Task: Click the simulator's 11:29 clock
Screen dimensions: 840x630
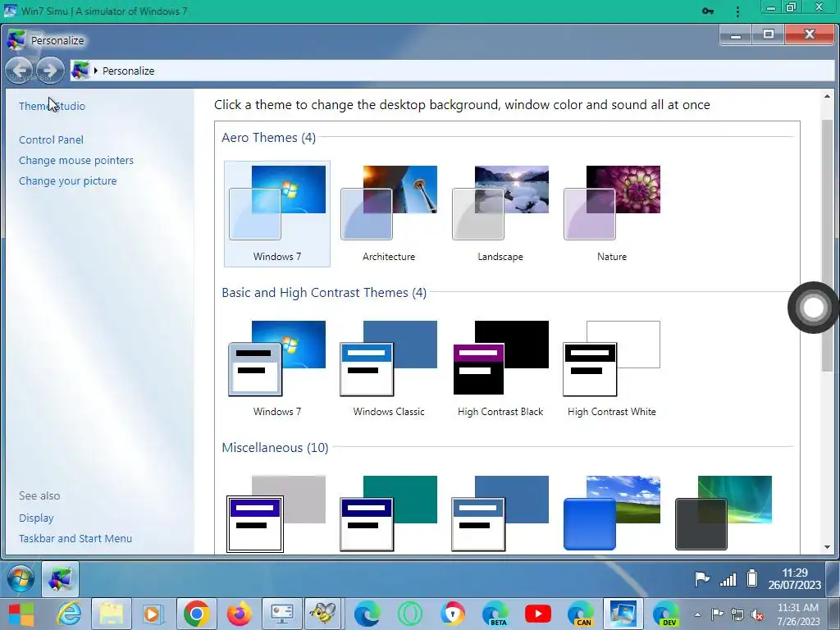Action: click(794, 578)
